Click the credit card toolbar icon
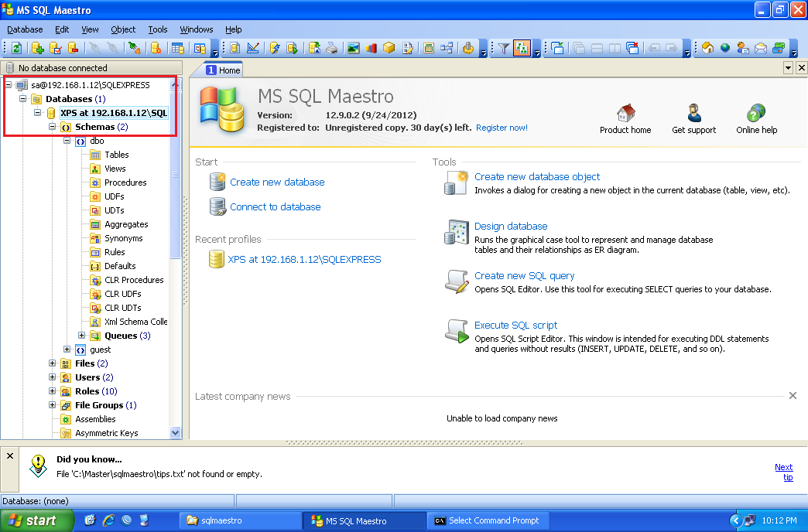Image resolution: width=808 pixels, height=532 pixels. pyautogui.click(x=779, y=49)
